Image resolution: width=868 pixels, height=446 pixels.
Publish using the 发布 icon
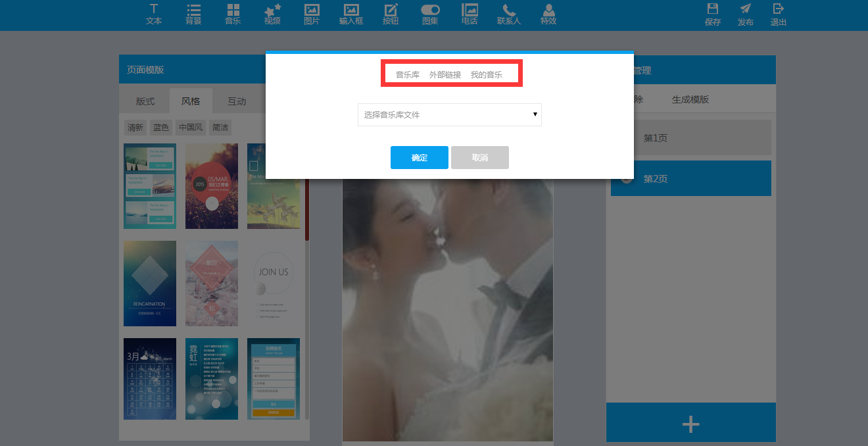click(746, 14)
